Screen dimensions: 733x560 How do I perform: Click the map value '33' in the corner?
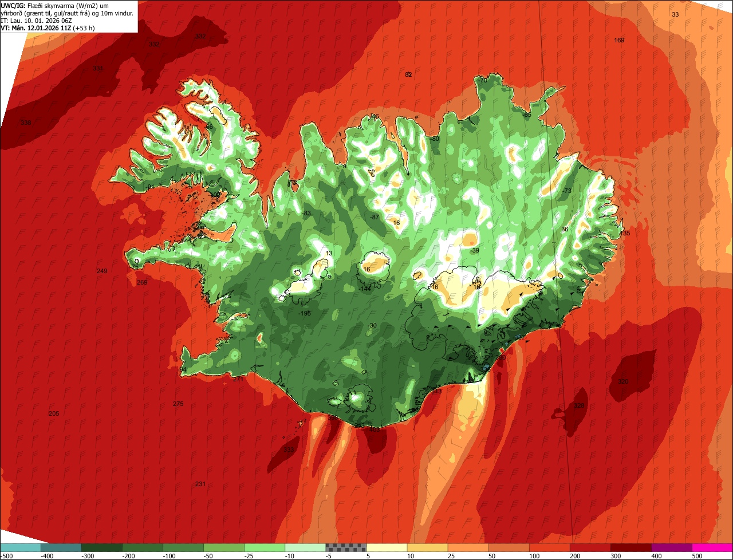coord(675,14)
